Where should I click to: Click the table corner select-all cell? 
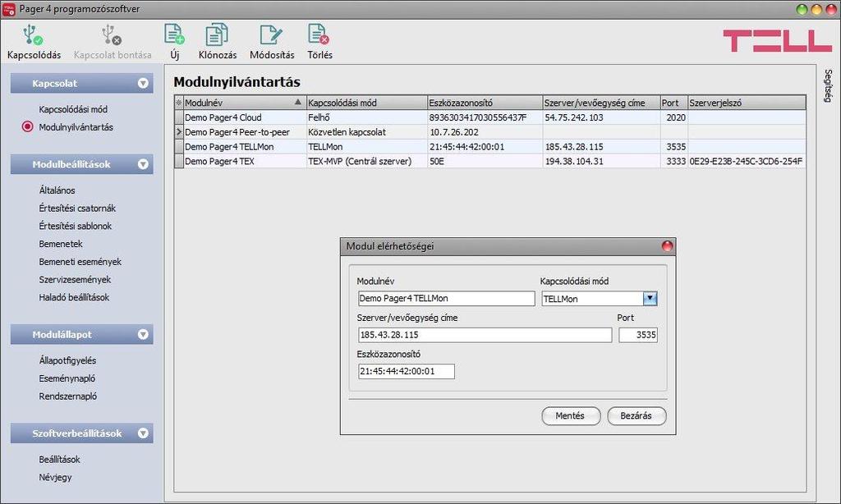pos(179,103)
